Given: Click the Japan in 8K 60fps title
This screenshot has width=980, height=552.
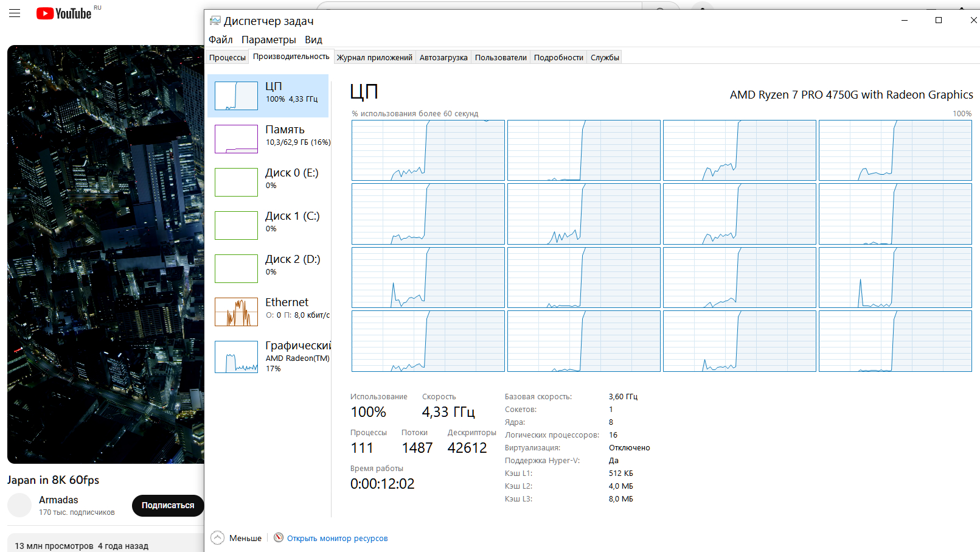Looking at the screenshot, I should tap(53, 480).
